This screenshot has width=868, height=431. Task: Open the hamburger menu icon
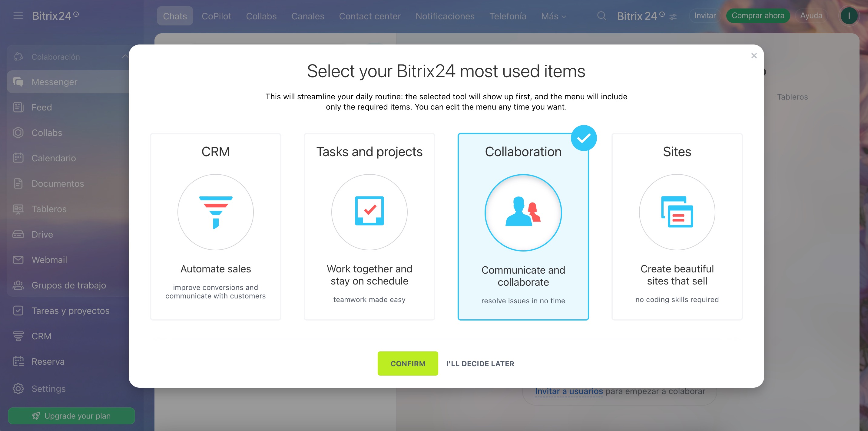click(18, 15)
